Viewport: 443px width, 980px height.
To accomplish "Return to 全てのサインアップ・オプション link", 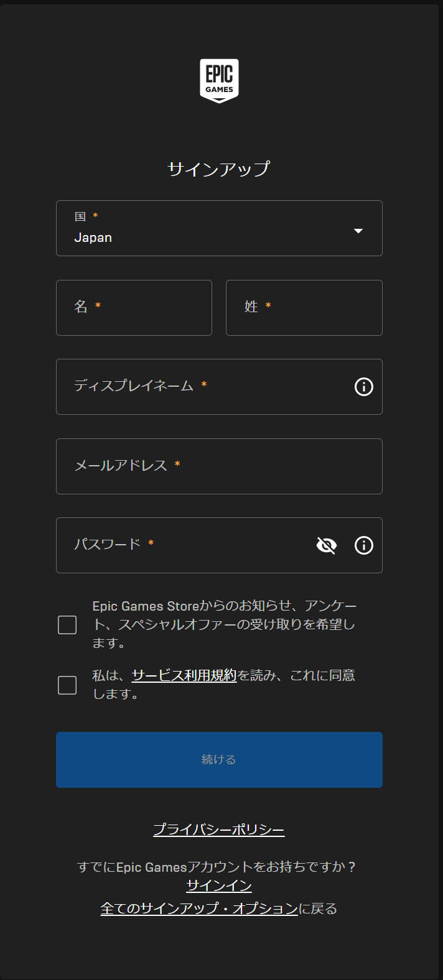I will 199,908.
